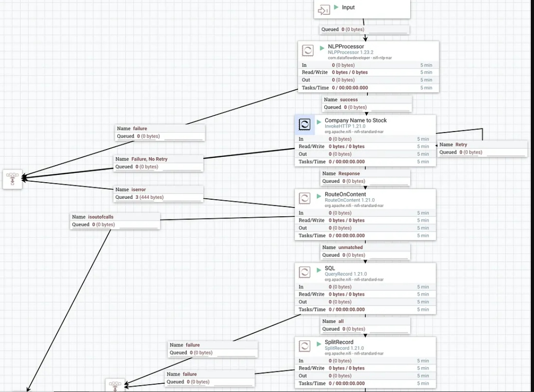Select the Response connection queue box
This screenshot has height=392, width=534.
point(365,178)
